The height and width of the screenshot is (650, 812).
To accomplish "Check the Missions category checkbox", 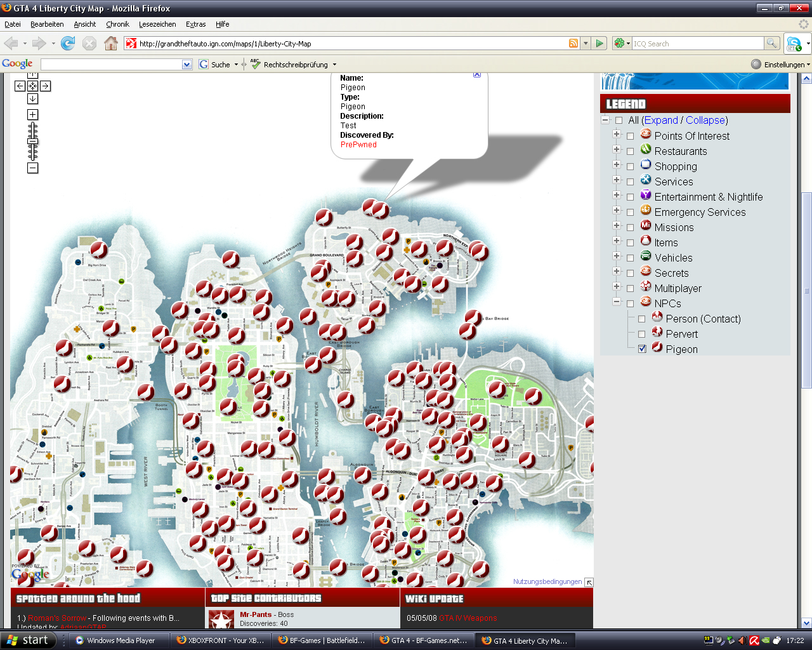I will (x=630, y=227).
